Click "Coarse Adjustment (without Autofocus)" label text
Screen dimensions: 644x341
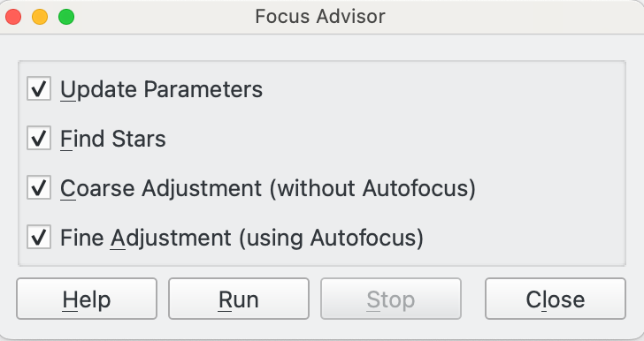tap(268, 188)
